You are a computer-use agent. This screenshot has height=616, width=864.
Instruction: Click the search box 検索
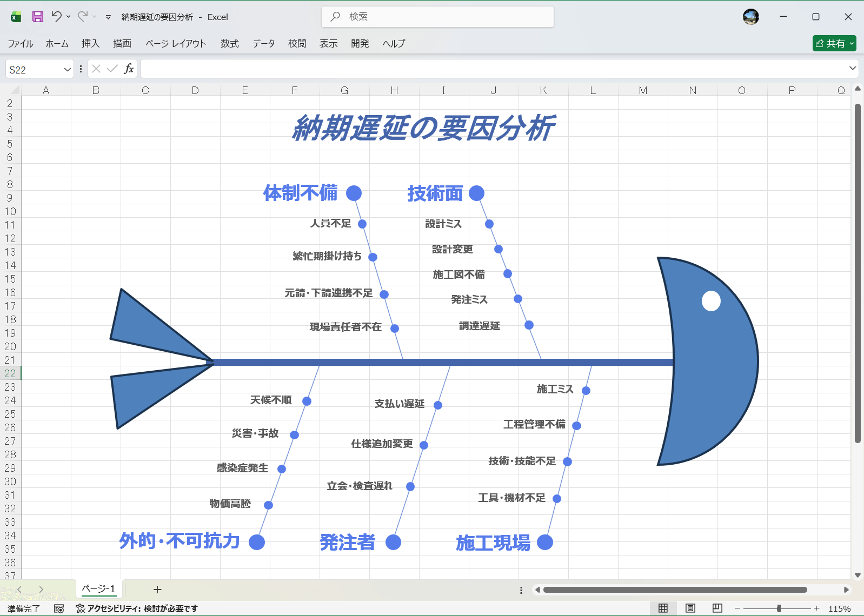pyautogui.click(x=437, y=17)
